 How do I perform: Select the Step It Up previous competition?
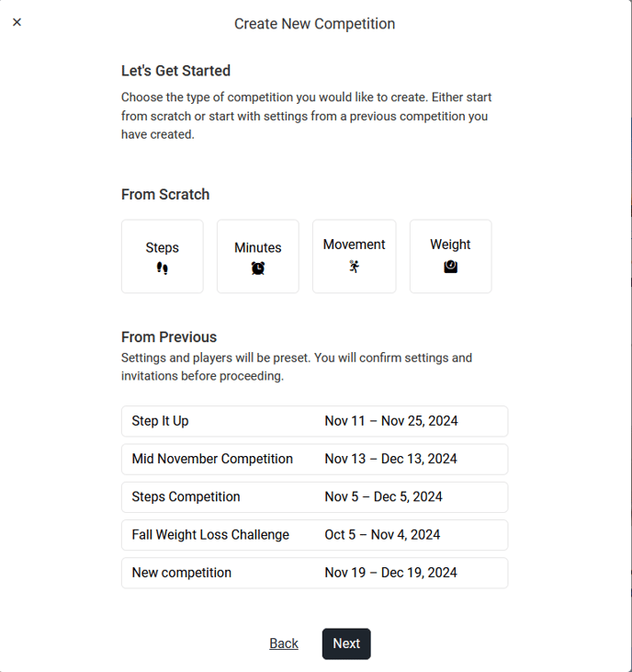click(161, 421)
